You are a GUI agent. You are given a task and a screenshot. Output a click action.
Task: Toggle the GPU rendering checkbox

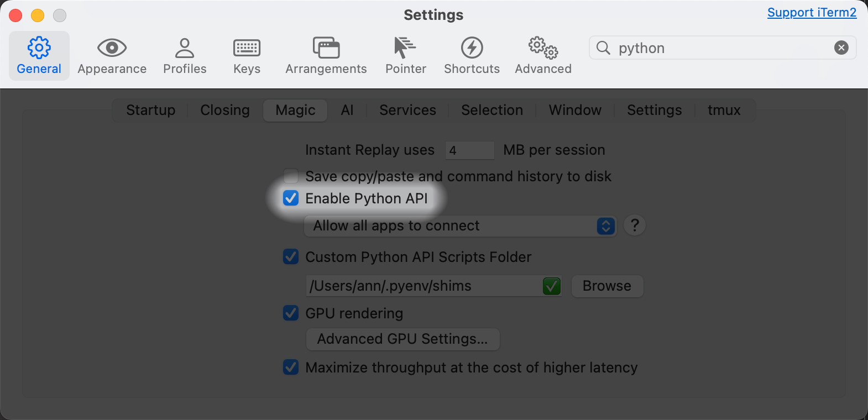(x=291, y=313)
